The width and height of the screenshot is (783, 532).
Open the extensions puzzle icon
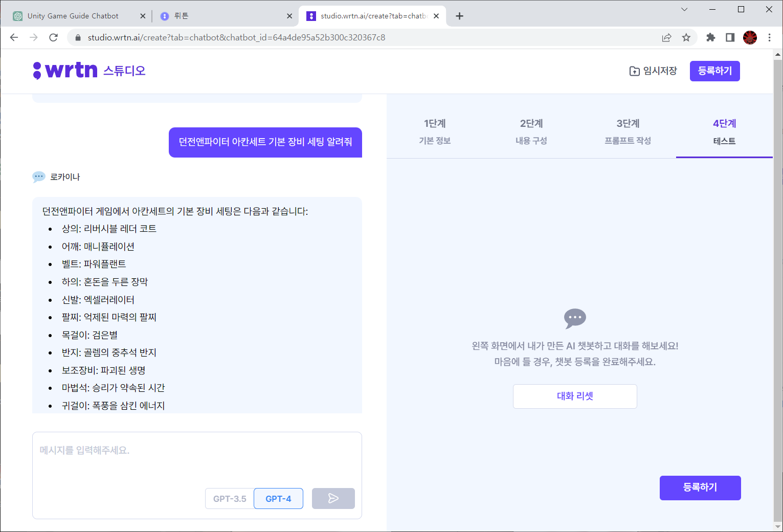pos(710,37)
